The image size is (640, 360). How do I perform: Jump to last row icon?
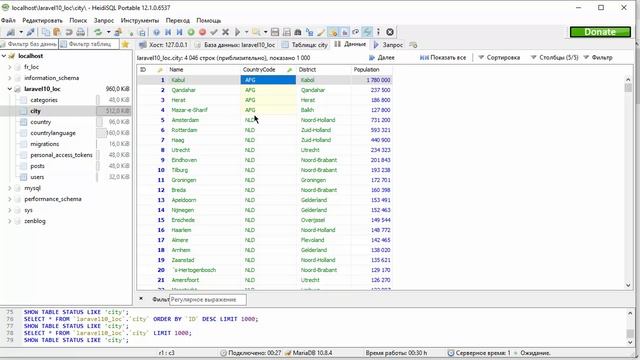coord(179,32)
